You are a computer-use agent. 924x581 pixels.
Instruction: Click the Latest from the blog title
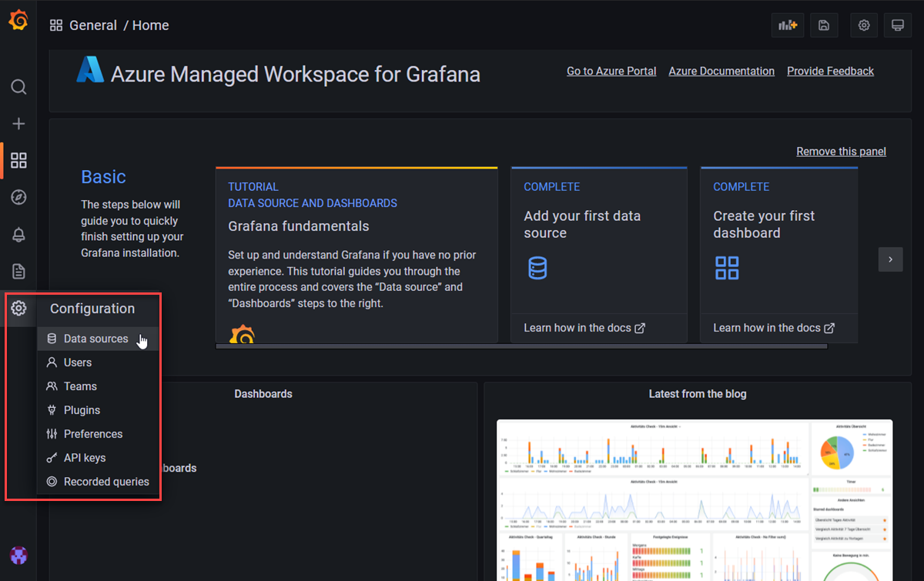698,394
